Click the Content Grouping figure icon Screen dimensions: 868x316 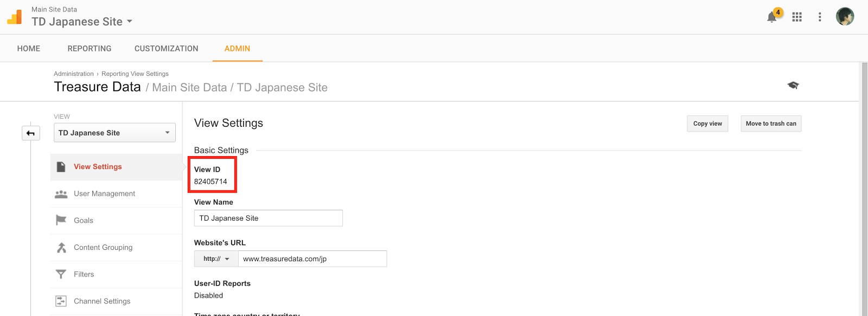pos(61,247)
